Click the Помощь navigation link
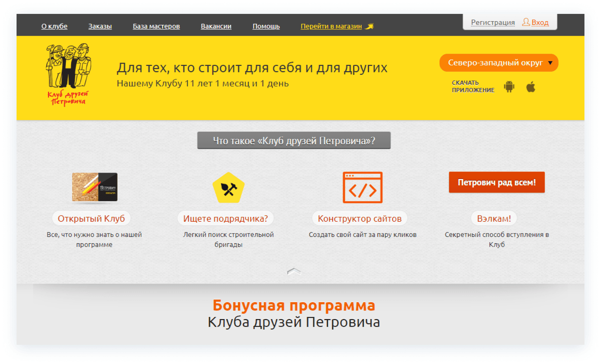 (x=266, y=26)
